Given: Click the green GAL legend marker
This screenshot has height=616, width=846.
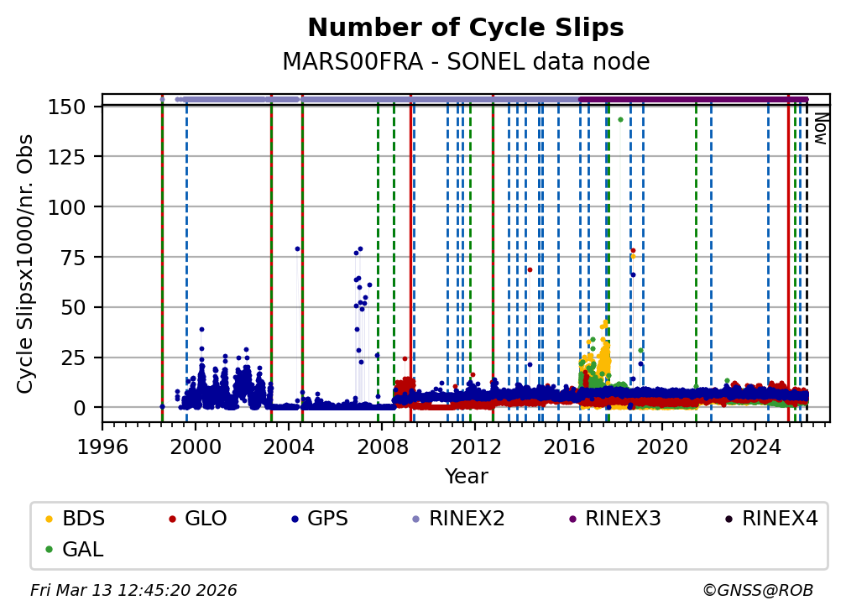Looking at the screenshot, I should 49,550.
